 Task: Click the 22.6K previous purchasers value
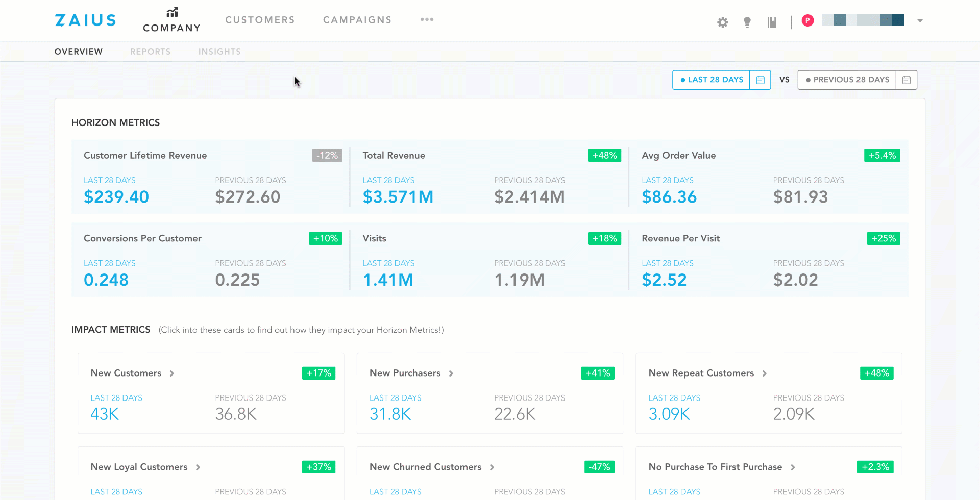(x=514, y=414)
